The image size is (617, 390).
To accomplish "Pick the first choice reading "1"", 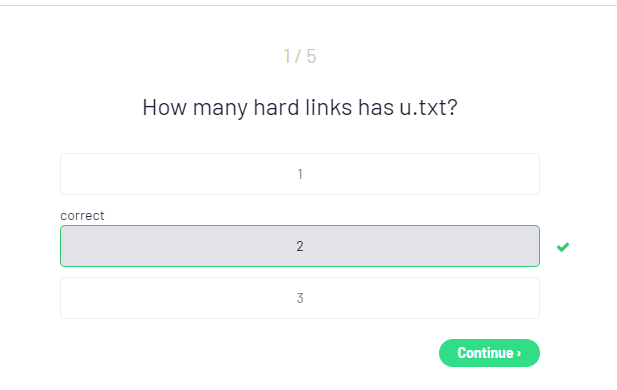I will pos(300,174).
